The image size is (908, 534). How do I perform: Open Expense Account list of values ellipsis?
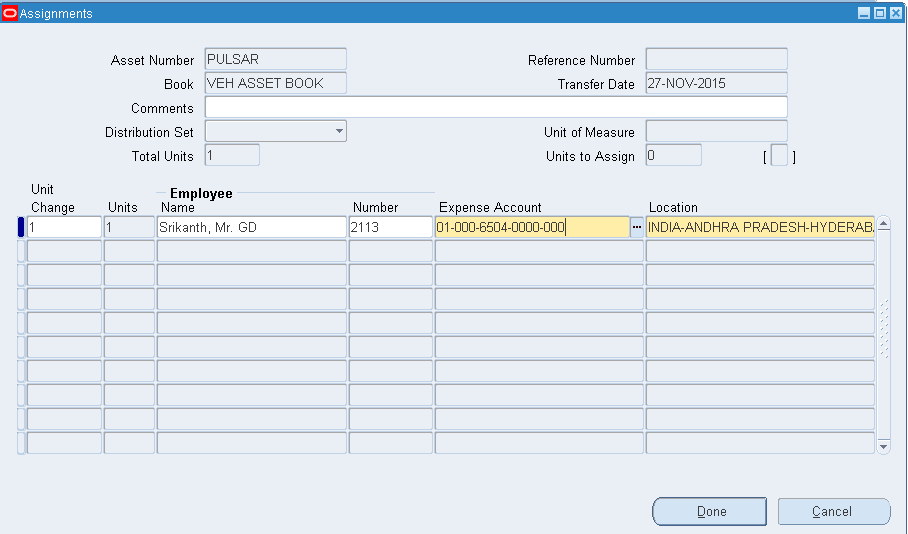click(x=636, y=228)
